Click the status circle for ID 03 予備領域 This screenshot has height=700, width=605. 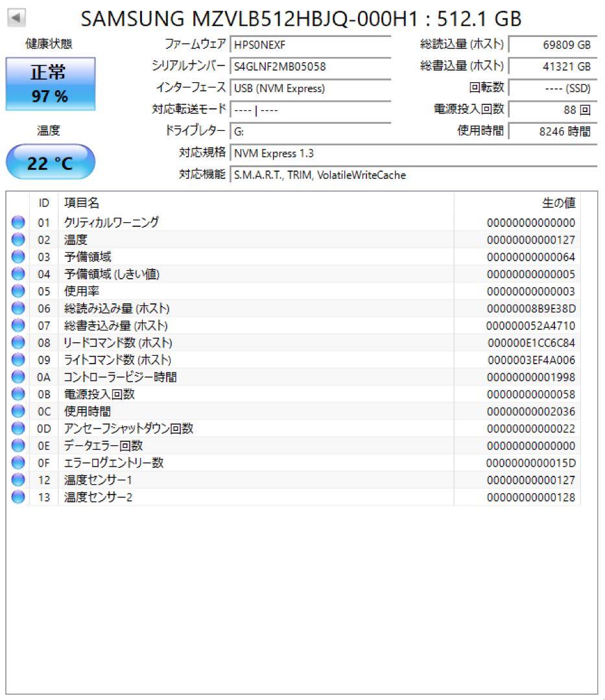pos(18,257)
